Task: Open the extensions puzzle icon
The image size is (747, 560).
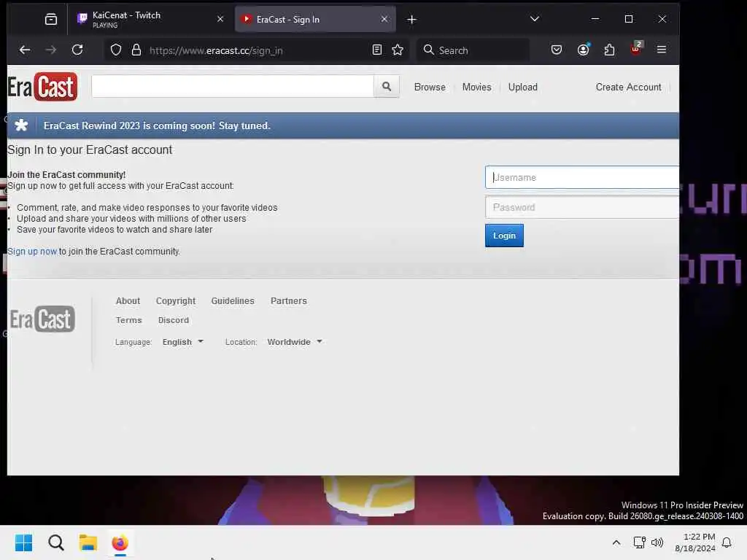Action: (609, 50)
